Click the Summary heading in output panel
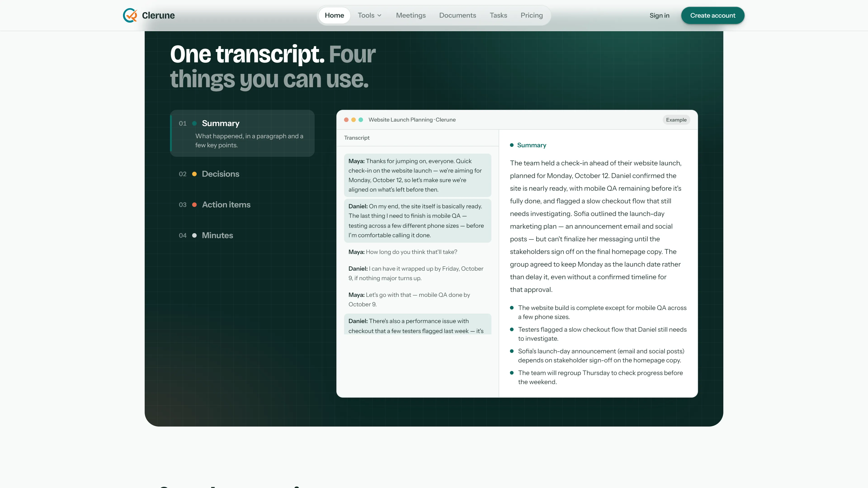The image size is (868, 488). [531, 145]
